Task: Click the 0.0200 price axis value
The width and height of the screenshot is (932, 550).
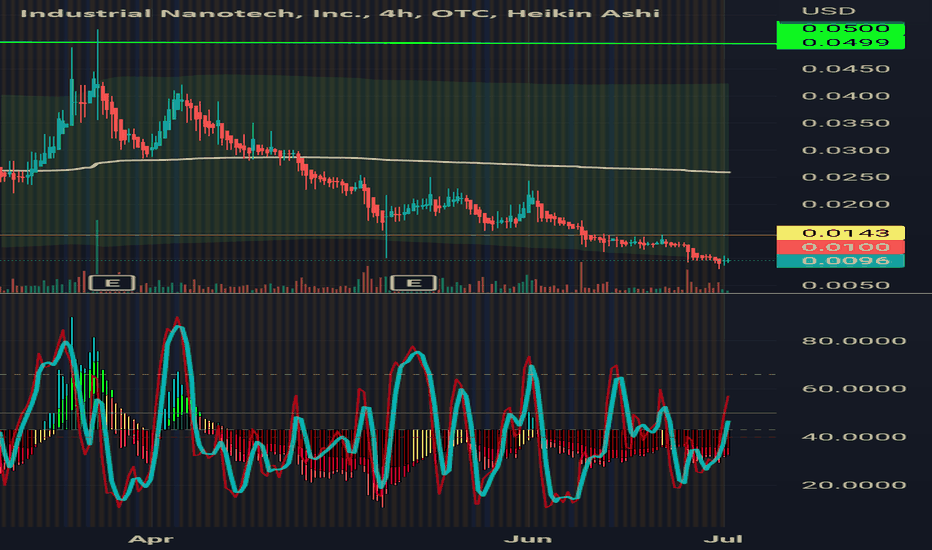Action: [845, 204]
